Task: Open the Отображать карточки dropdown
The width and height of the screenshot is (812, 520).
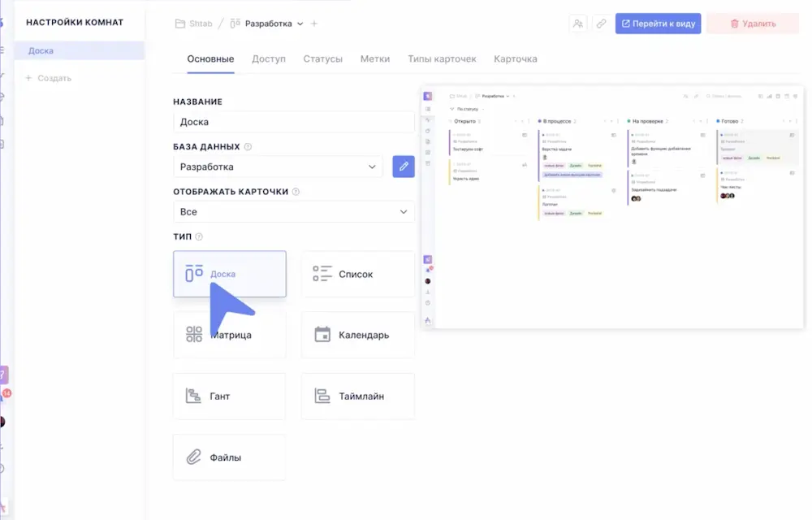Action: point(293,211)
